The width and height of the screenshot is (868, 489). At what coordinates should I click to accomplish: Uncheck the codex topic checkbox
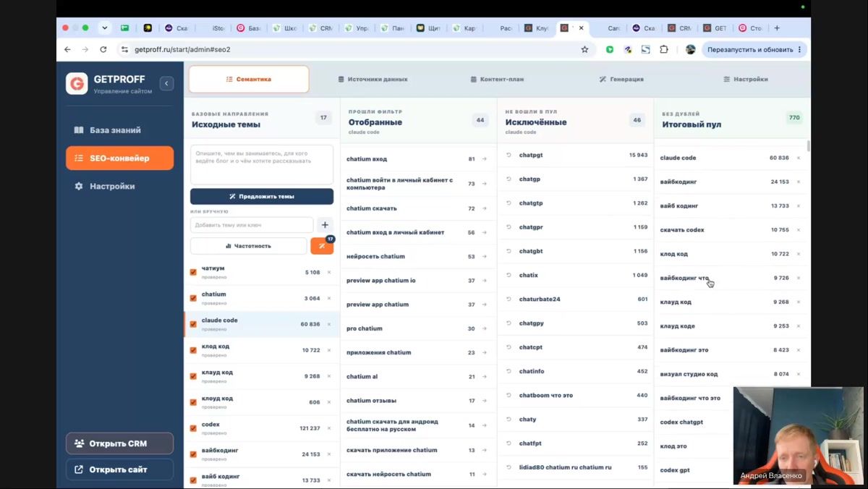(x=193, y=428)
